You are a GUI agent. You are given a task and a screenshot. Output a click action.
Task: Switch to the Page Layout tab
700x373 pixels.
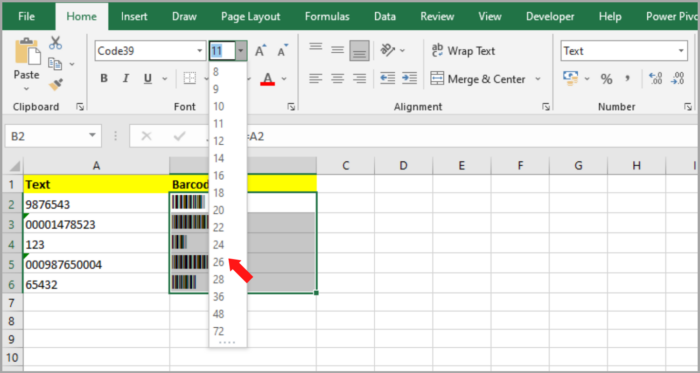point(250,17)
